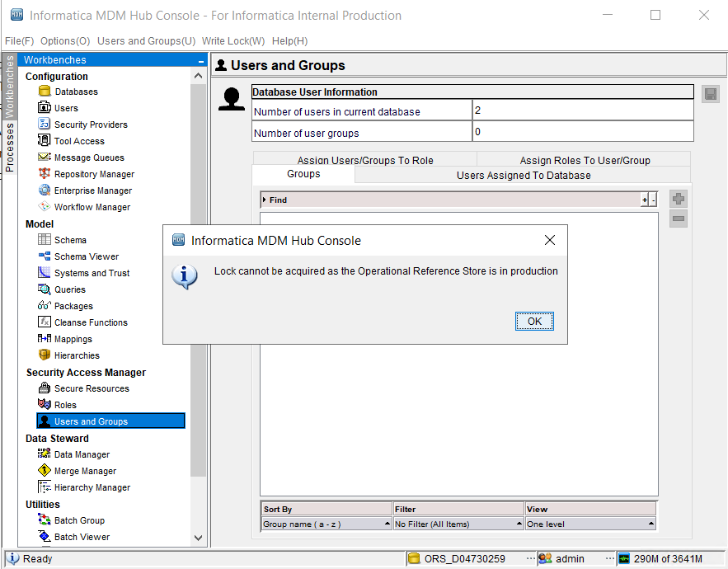
Task: Click the Message Queues envelope icon
Action: [44, 157]
